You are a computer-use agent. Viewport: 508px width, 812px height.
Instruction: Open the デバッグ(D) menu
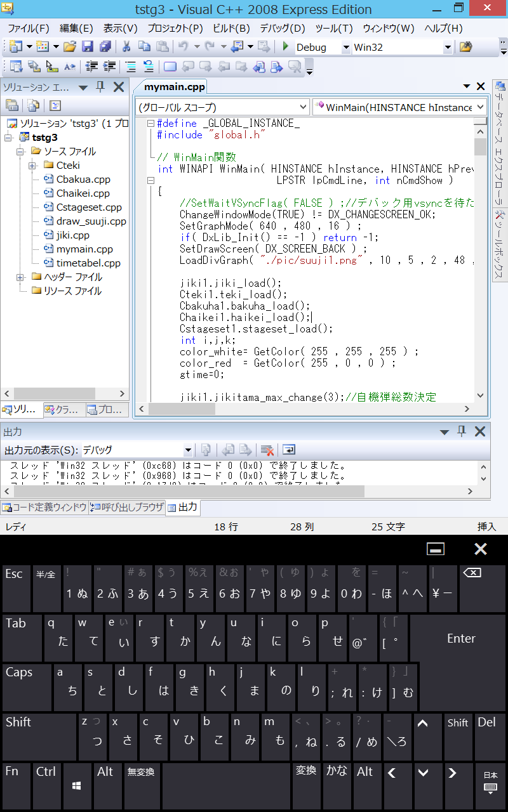tap(282, 29)
